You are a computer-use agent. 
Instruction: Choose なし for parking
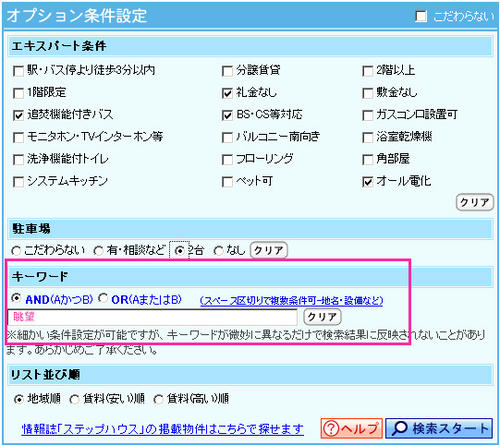coord(218,251)
